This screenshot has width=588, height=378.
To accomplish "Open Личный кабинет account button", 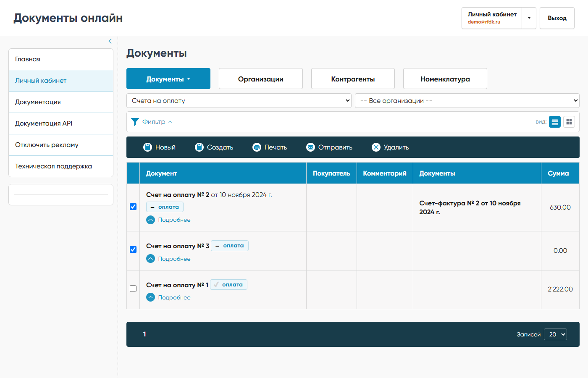I will coord(492,18).
